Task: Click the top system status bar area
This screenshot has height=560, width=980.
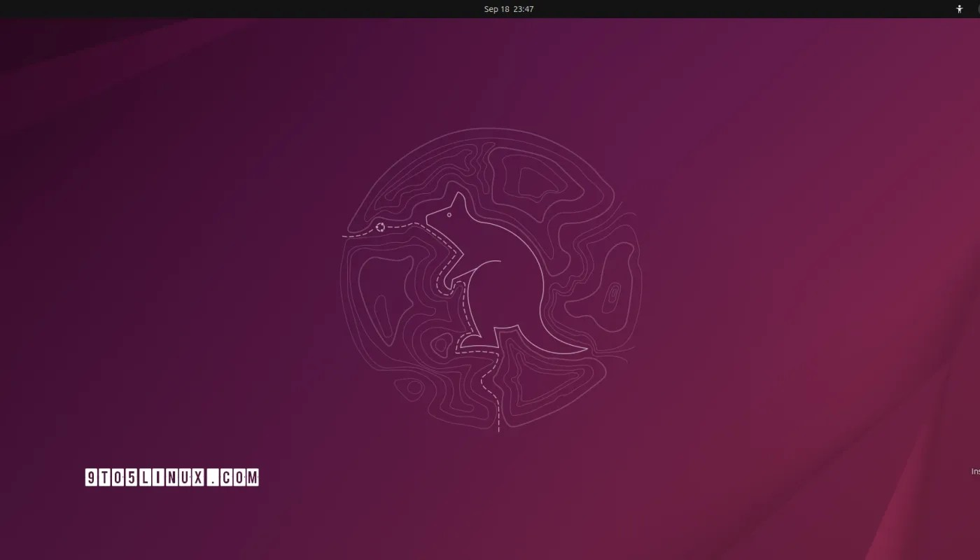Action: tap(490, 9)
